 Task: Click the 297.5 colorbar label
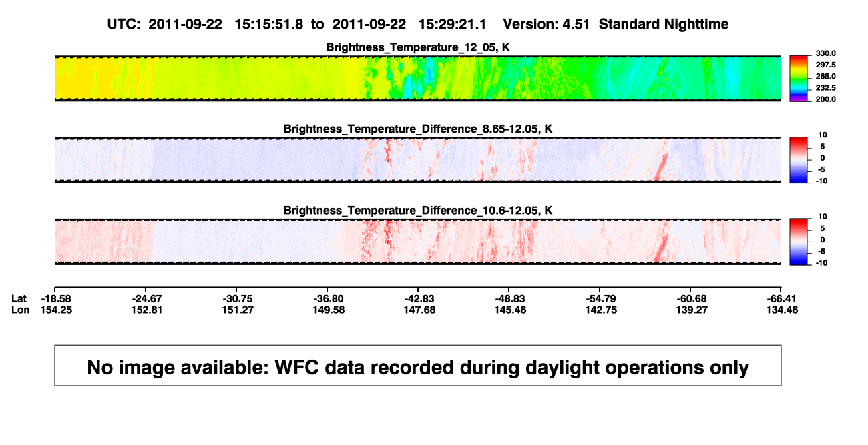825,65
